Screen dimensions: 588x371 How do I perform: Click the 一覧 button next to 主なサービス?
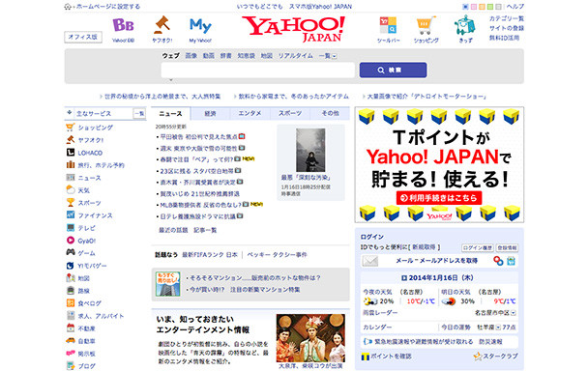(x=139, y=114)
